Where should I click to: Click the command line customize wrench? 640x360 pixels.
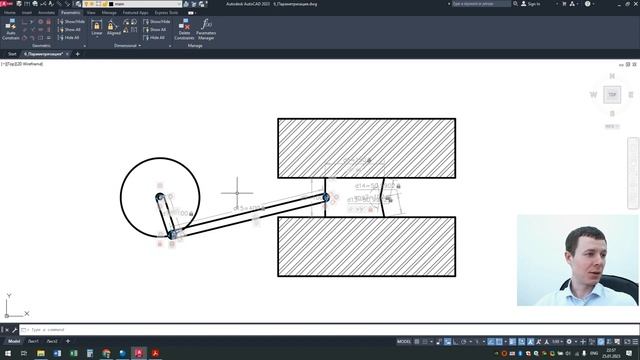tap(14, 330)
